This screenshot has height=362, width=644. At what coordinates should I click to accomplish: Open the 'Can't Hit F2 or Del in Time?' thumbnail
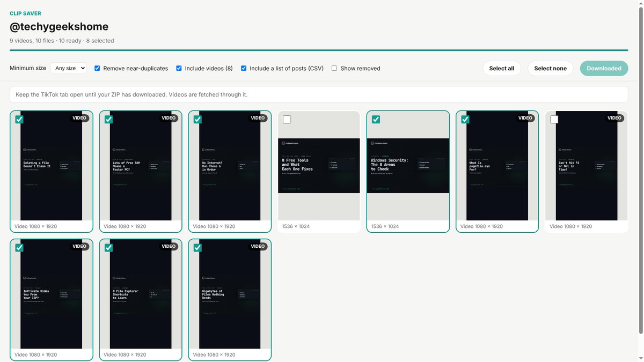587,166
